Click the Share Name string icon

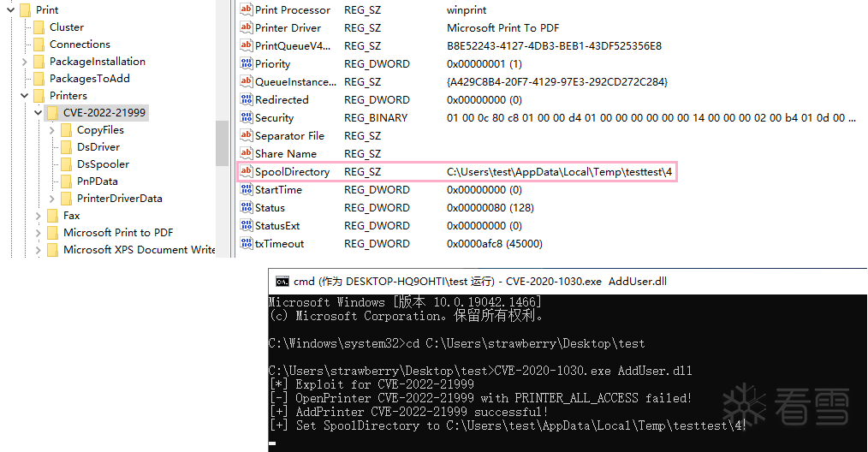[247, 153]
